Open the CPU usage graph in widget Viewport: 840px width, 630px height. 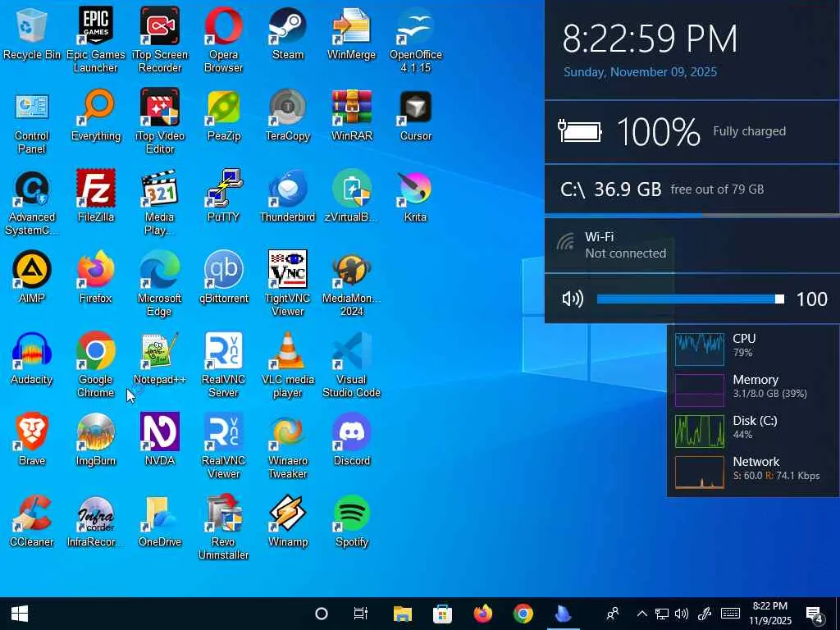pos(699,349)
